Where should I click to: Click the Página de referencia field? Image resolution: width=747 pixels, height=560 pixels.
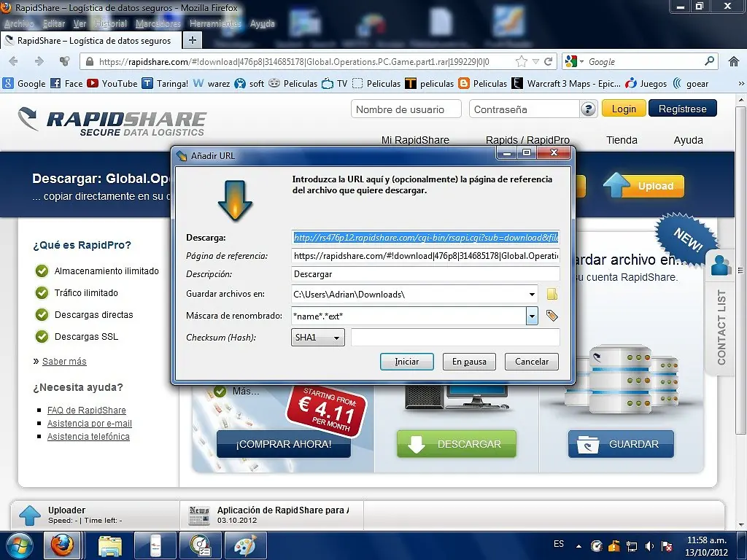click(425, 256)
